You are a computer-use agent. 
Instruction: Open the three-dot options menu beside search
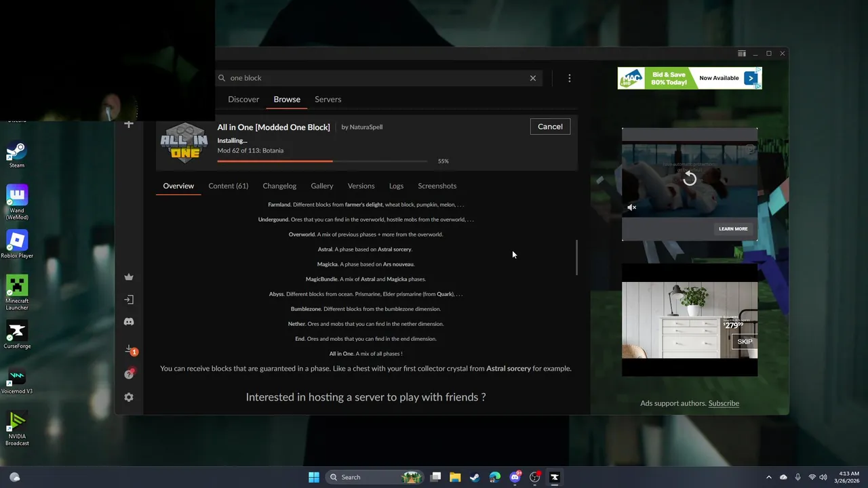coord(570,78)
